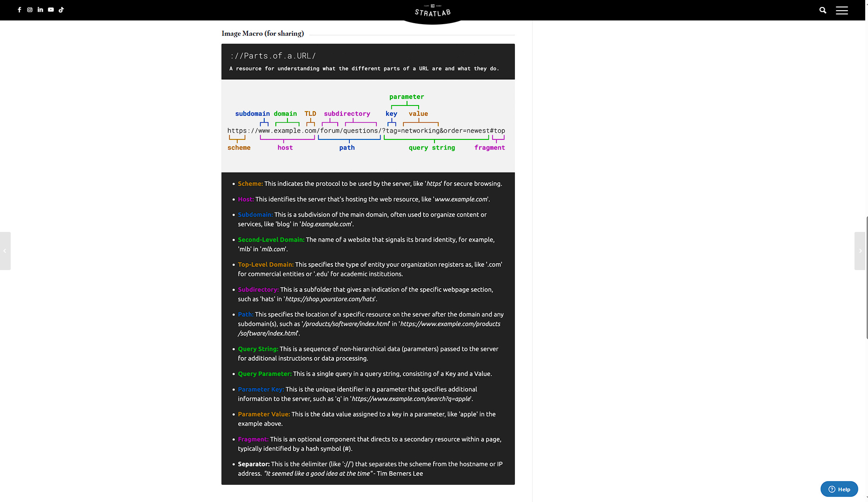
Task: Click 'fragment' label in diagram
Action: [489, 148]
